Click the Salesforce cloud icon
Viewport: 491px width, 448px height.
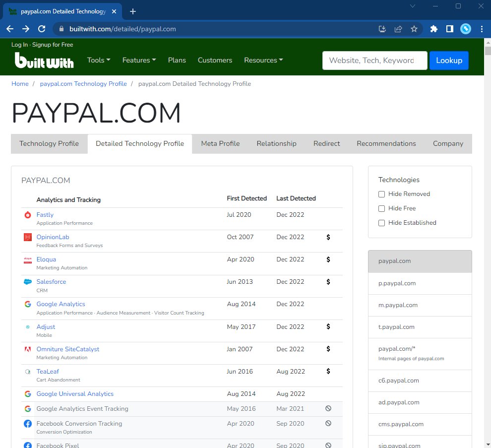tap(28, 282)
